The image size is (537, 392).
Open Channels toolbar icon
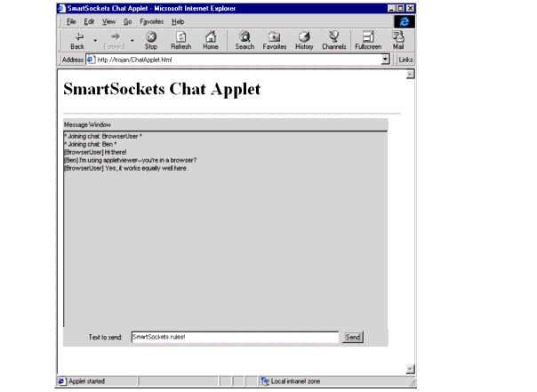tap(334, 41)
